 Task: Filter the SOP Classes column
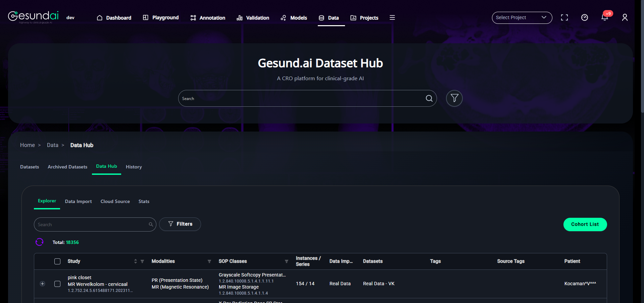pyautogui.click(x=287, y=261)
